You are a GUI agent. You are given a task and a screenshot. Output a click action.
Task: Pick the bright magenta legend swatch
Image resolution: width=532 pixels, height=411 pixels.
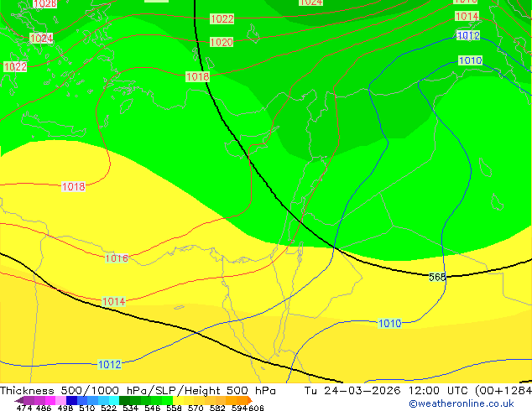tap(50, 400)
